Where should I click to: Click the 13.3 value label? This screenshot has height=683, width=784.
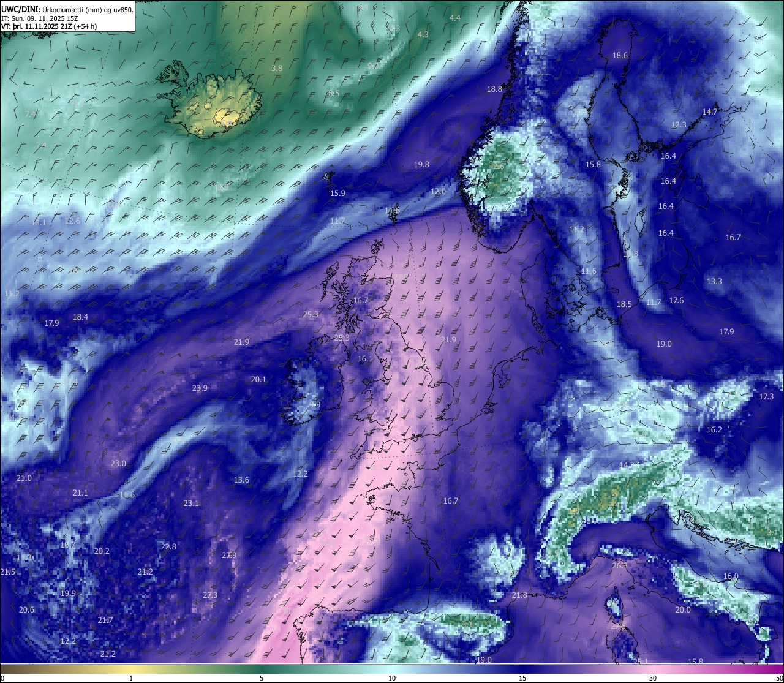click(714, 282)
